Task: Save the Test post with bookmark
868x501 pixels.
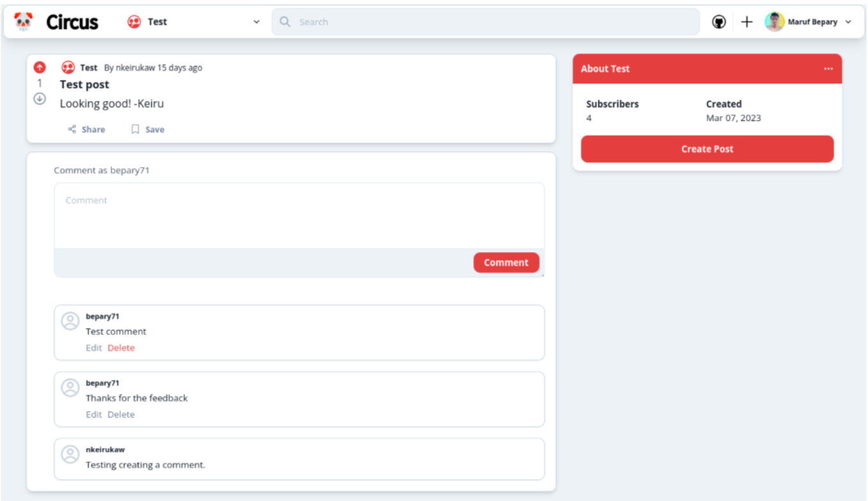Action: pos(148,129)
